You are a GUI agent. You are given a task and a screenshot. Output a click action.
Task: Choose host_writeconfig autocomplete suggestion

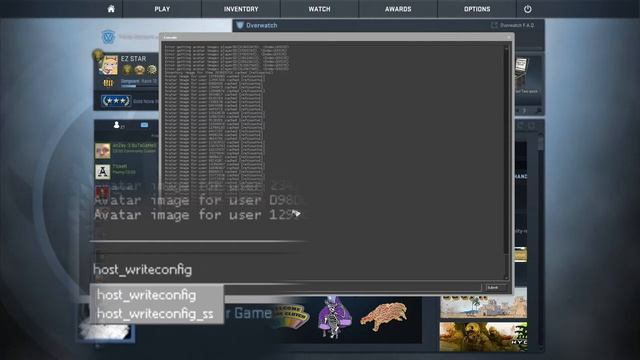coord(156,295)
